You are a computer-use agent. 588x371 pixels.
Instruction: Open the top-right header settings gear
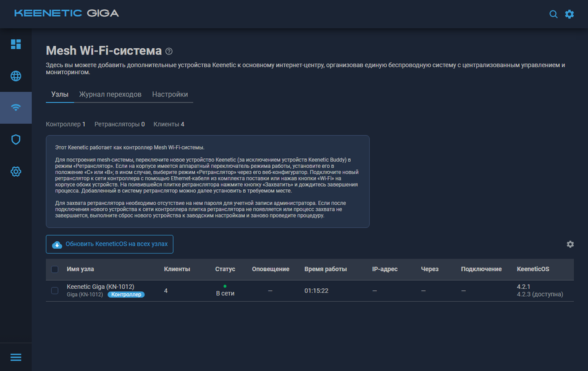[569, 14]
